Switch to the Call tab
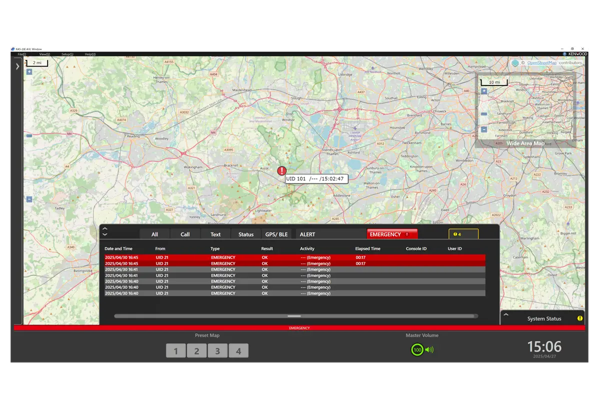 (x=185, y=234)
